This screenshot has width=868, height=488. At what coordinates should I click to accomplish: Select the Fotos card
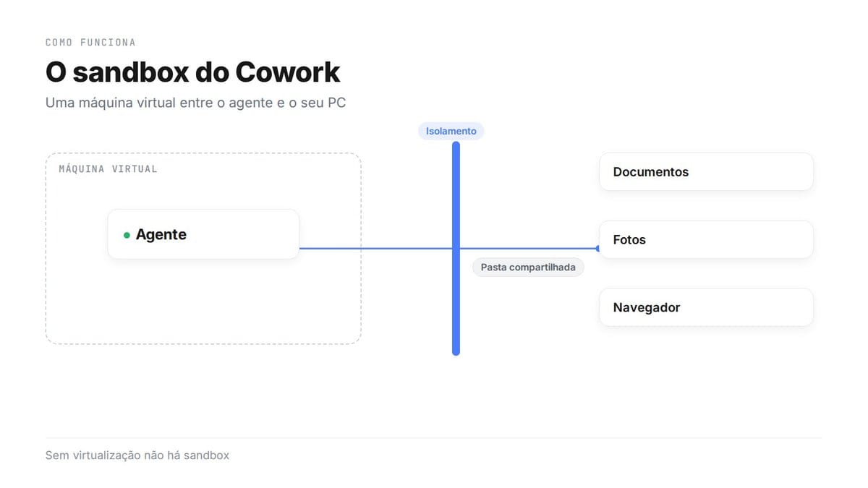click(706, 239)
